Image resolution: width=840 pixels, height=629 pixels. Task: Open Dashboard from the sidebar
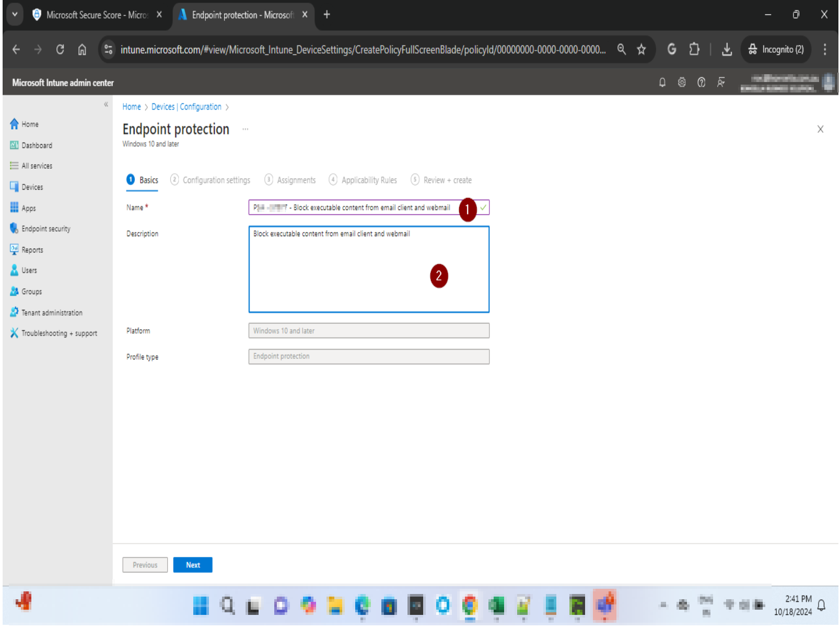coord(31,145)
